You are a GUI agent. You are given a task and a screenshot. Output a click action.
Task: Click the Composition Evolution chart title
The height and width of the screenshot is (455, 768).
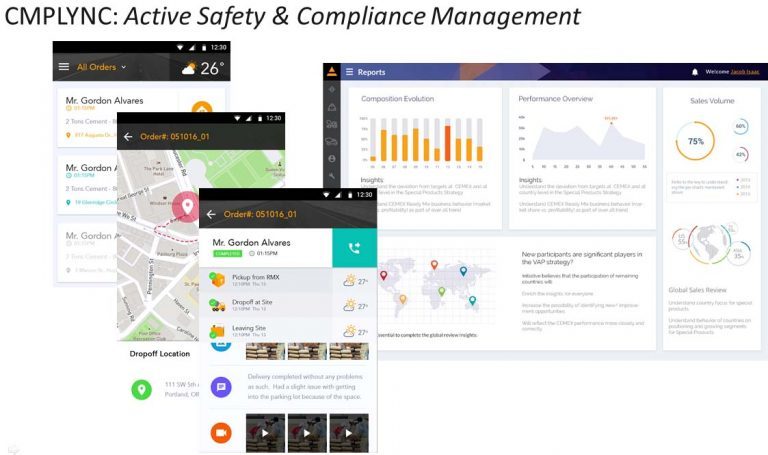click(x=397, y=99)
